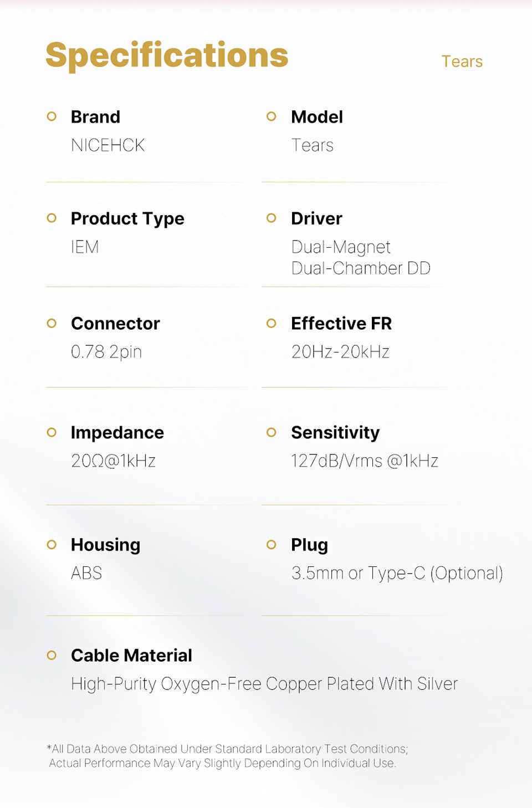Click the bullet circle beside Brand
This screenshot has width=532, height=808.
point(52,116)
